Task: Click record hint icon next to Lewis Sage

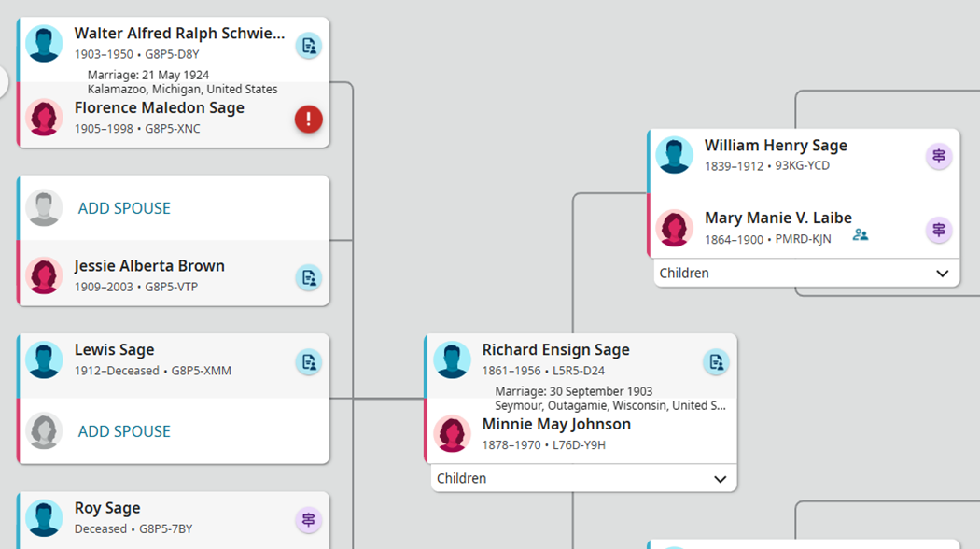Action: click(309, 361)
